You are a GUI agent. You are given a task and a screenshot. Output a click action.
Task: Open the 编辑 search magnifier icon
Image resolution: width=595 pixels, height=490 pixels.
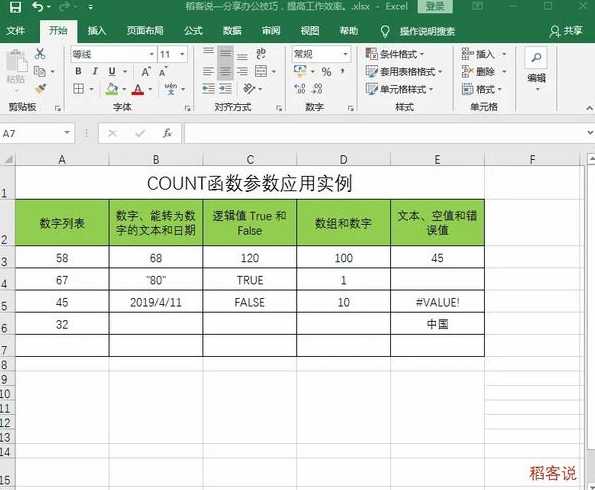point(536,58)
